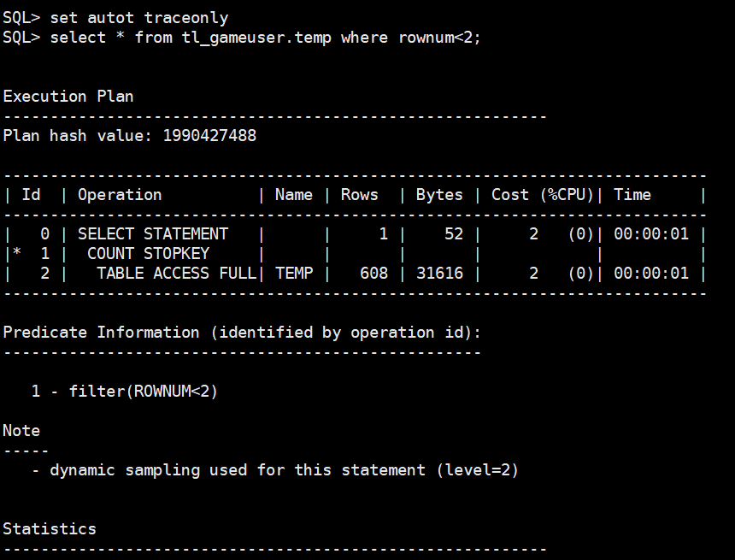Click the 'Rows' column header

tap(359, 194)
